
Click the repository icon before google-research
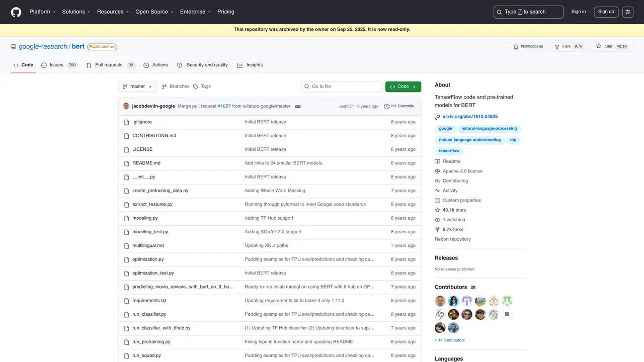point(14,47)
